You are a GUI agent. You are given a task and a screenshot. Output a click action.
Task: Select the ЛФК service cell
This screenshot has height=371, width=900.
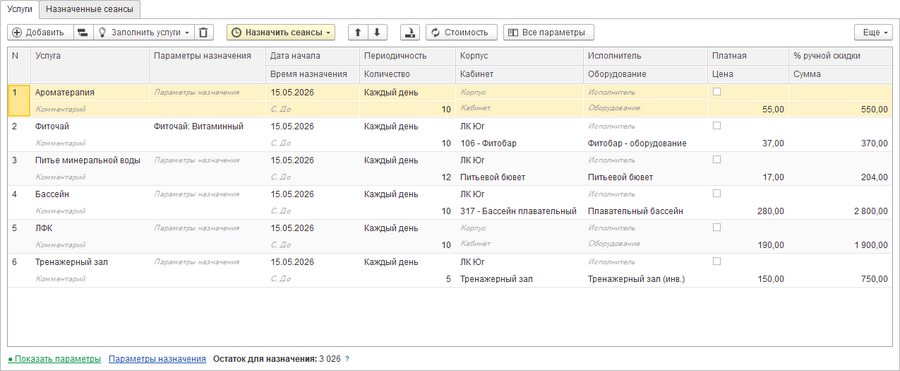[90, 227]
